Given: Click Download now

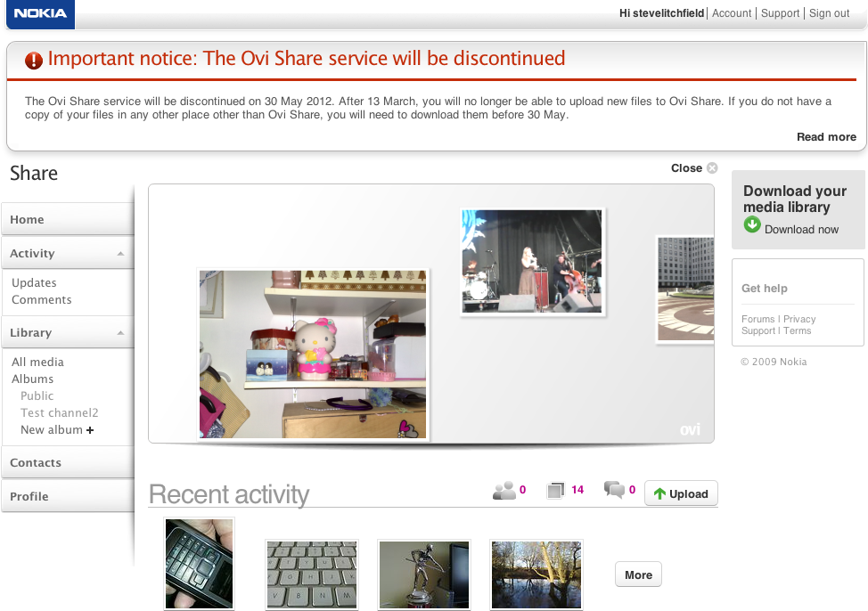Looking at the screenshot, I should pyautogui.click(x=801, y=230).
